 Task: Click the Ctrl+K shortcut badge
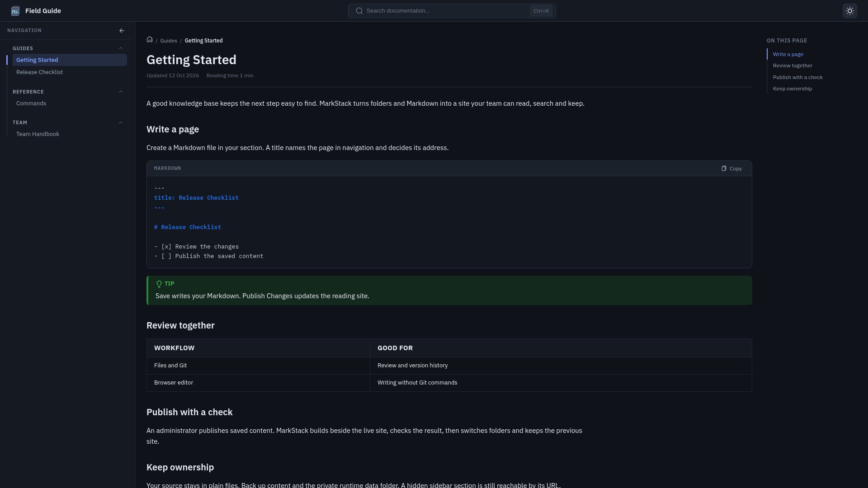(x=541, y=11)
